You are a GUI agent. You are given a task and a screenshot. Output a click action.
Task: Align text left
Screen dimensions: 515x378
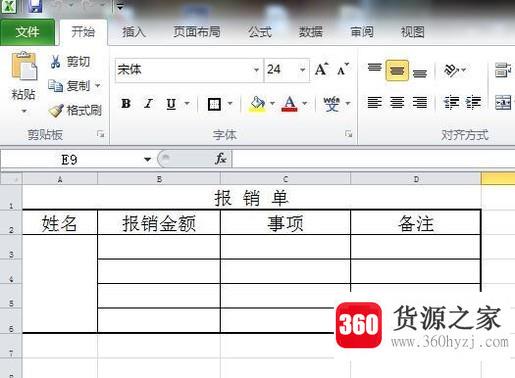[374, 102]
